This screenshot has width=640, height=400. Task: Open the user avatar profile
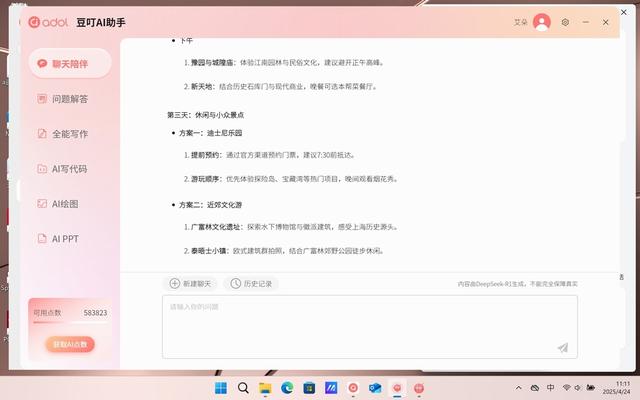pyautogui.click(x=542, y=22)
